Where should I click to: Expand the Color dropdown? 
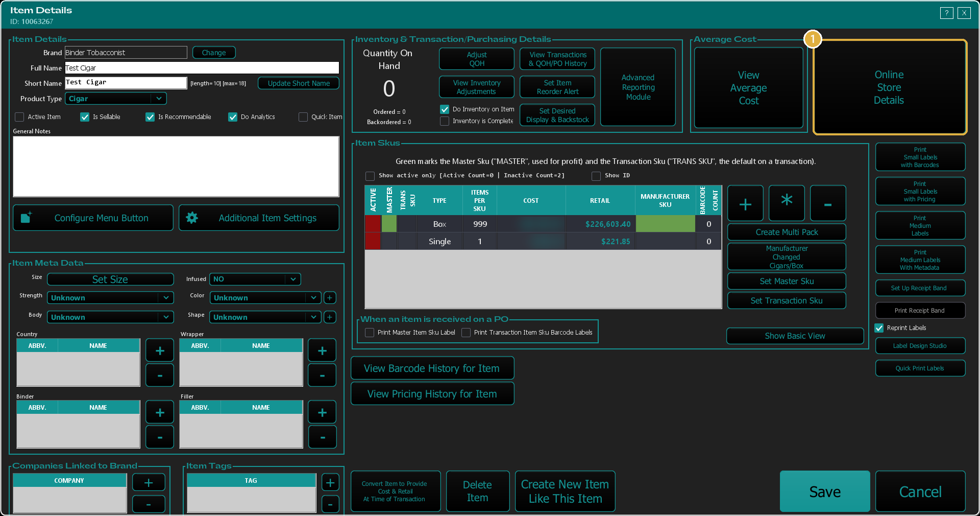tap(265, 298)
